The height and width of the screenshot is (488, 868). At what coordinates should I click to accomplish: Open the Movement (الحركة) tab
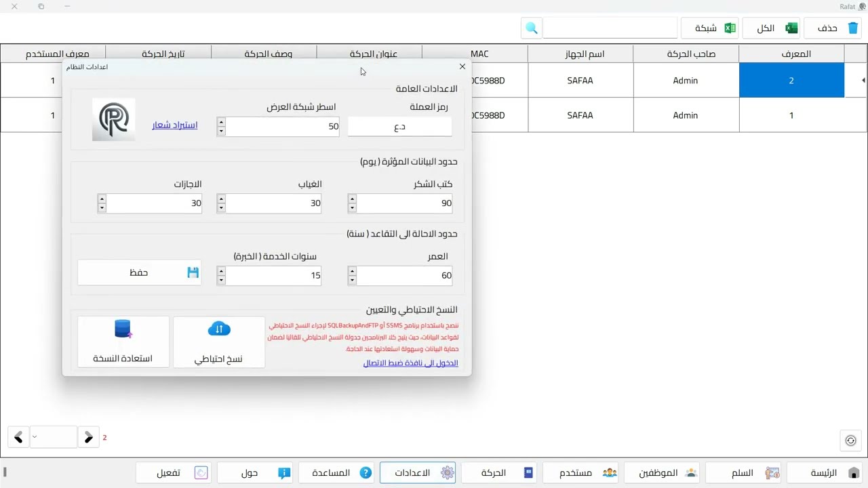[x=499, y=473]
